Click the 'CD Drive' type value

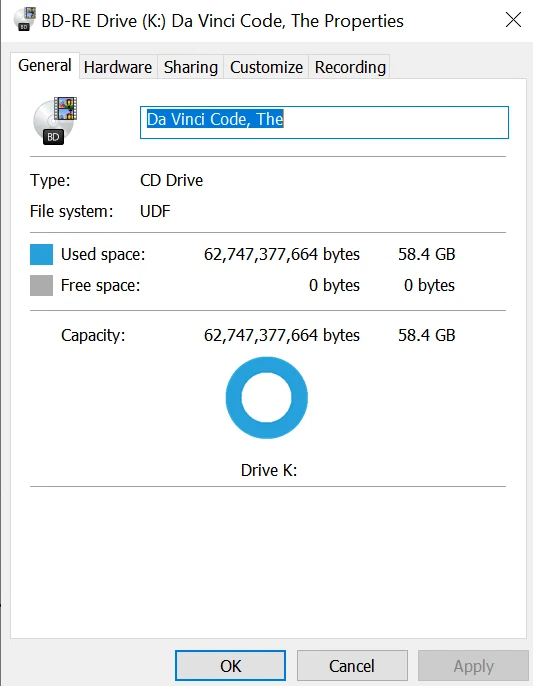coord(171,180)
